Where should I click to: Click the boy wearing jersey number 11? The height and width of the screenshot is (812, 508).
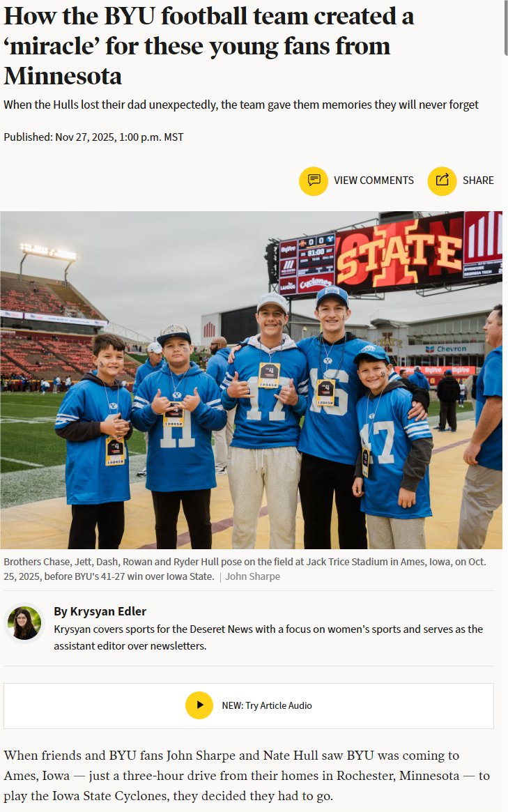178,434
